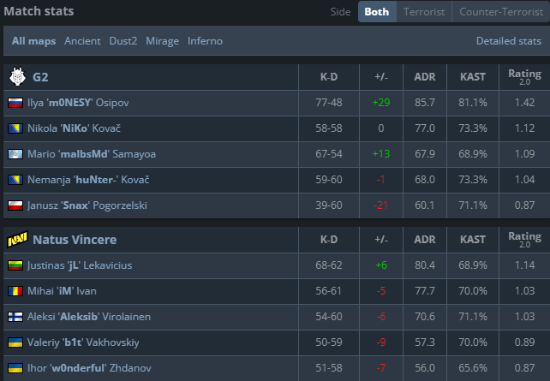Open the Dust2 map stats tab
The height and width of the screenshot is (381, 550).
tap(123, 41)
